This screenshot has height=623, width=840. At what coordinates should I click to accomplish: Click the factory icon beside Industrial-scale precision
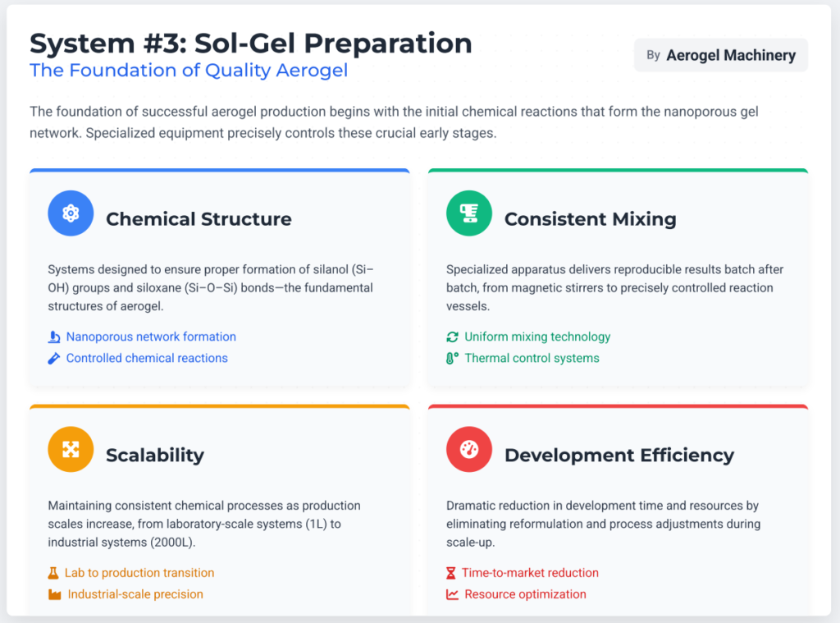pyautogui.click(x=55, y=594)
